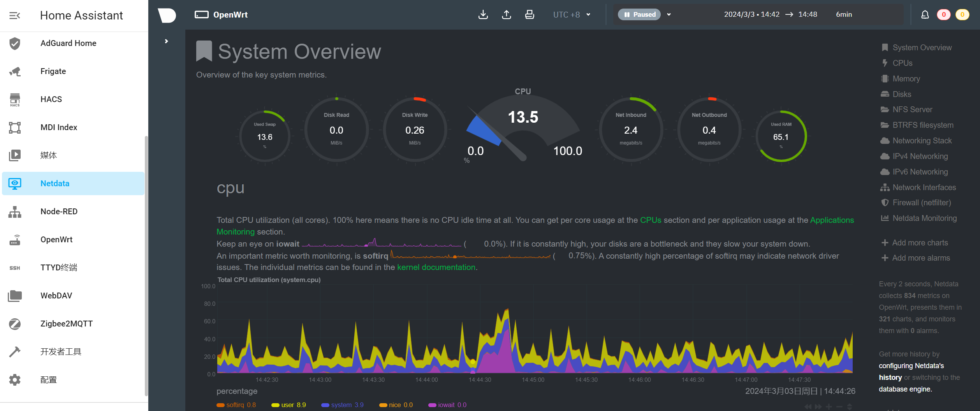This screenshot has height=411, width=980.
Task: Open the kernel documentation link
Action: (x=436, y=267)
